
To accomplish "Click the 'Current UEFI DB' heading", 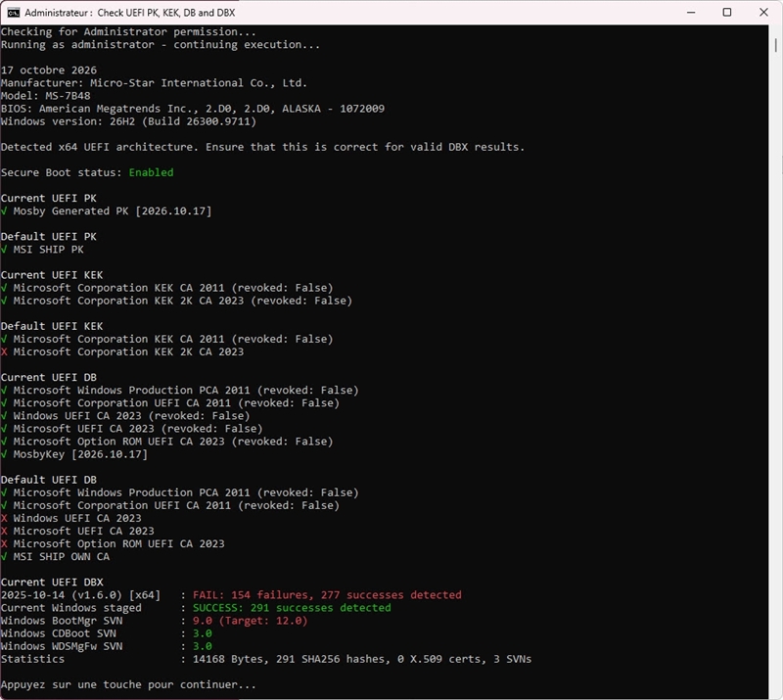I will pos(49,377).
